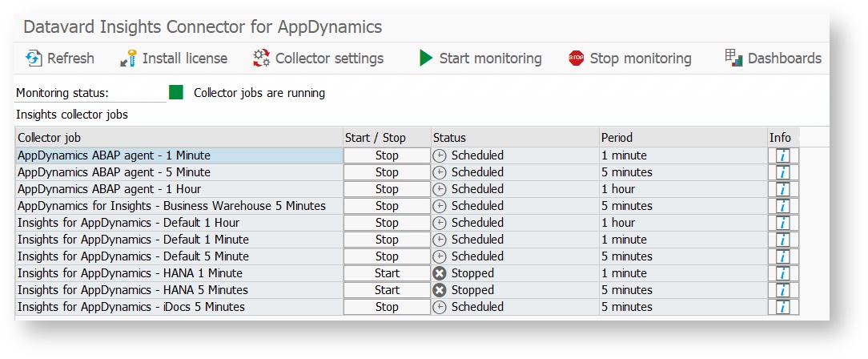Select row AppDynamics ABAP agent - 5 Minute

point(179,172)
